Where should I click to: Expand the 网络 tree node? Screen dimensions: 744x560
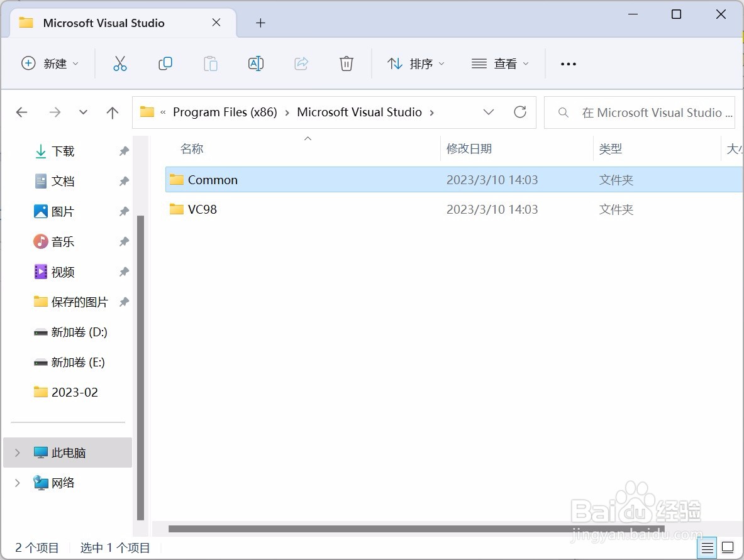tap(18, 483)
